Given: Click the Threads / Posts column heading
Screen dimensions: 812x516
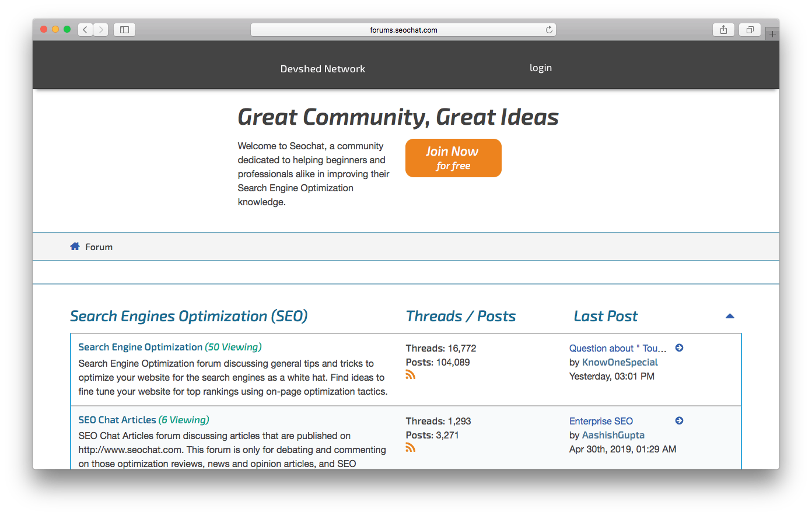Looking at the screenshot, I should tap(461, 316).
